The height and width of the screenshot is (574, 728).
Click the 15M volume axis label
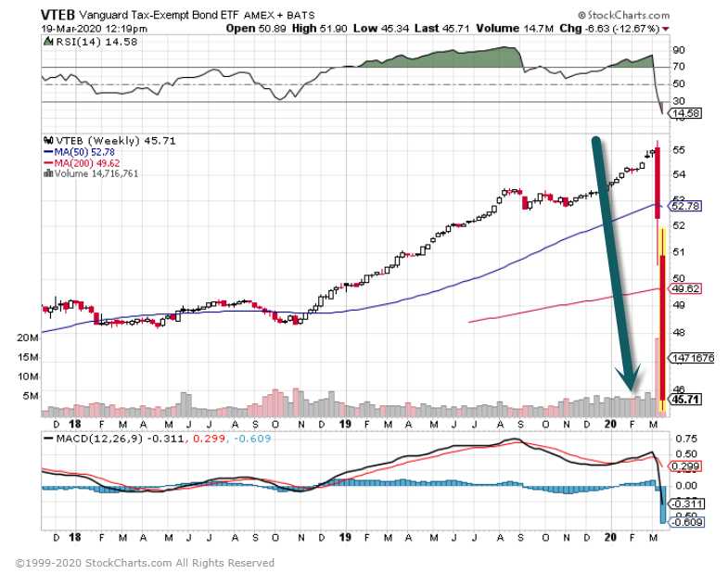click(28, 358)
